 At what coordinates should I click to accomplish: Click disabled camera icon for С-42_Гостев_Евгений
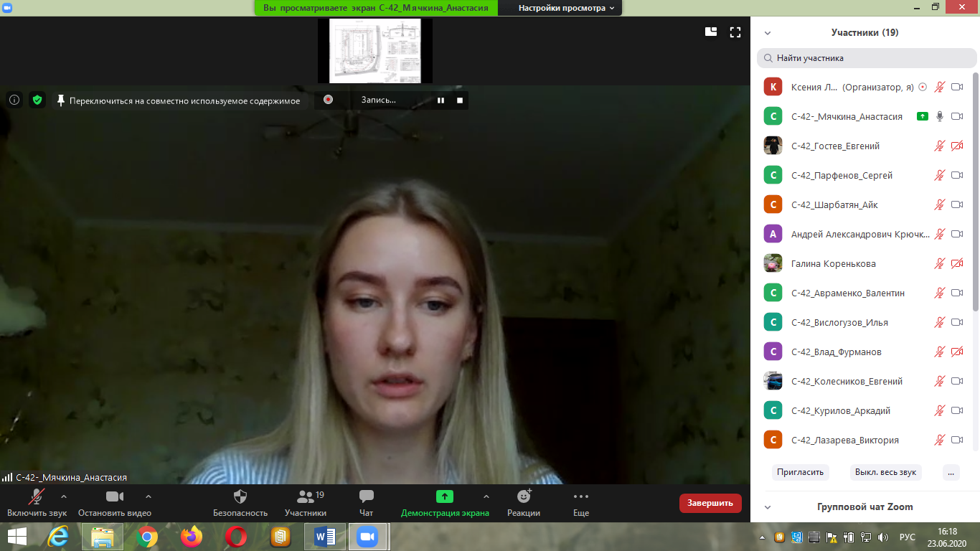tap(957, 146)
